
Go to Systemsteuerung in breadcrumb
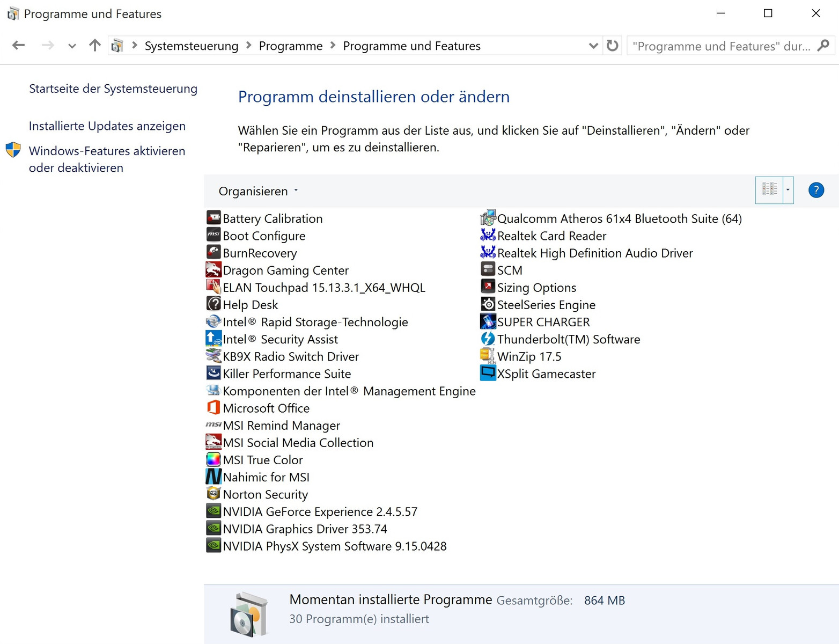coord(192,46)
